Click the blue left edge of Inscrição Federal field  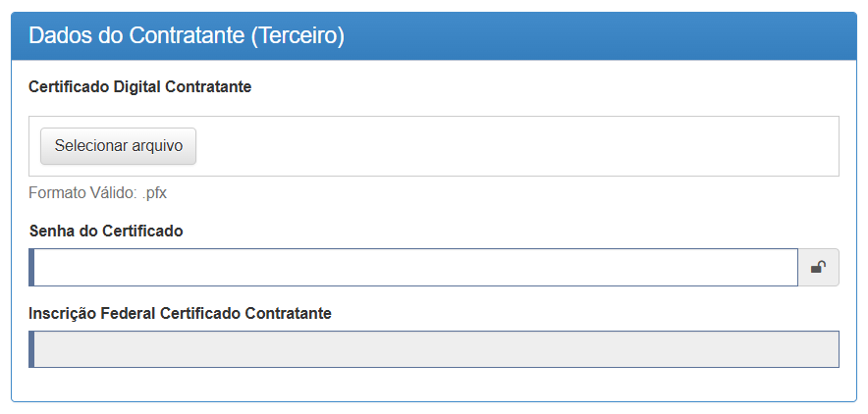(32, 349)
